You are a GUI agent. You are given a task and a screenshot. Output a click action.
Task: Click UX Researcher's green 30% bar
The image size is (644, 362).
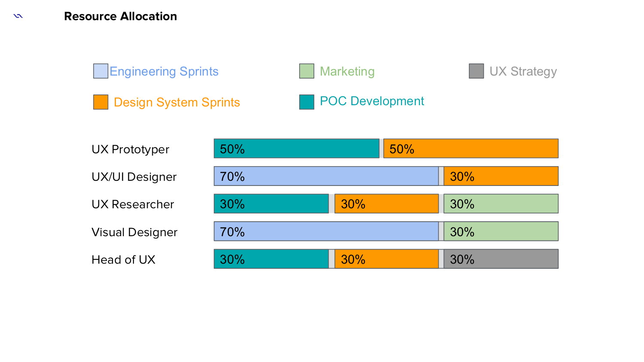pos(501,204)
